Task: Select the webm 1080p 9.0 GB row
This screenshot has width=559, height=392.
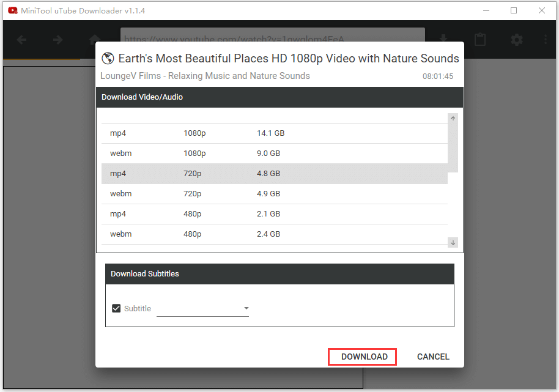Action: pyautogui.click(x=275, y=153)
